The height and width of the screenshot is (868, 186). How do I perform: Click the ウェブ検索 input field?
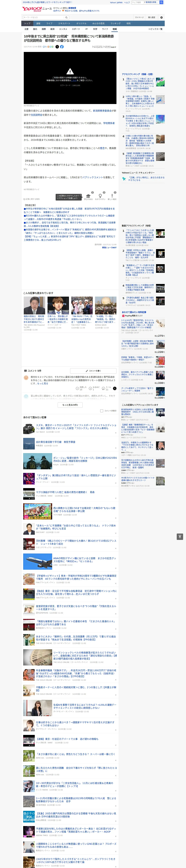(x=137, y=2)
